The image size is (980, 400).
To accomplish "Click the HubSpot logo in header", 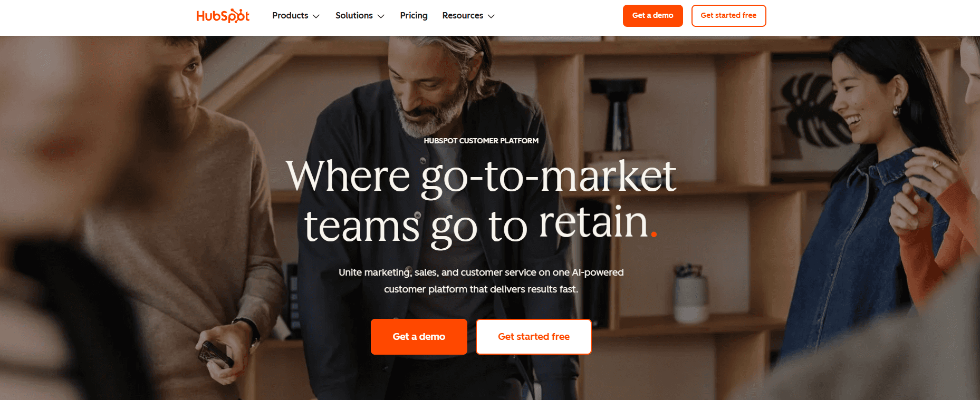I will pos(223,16).
